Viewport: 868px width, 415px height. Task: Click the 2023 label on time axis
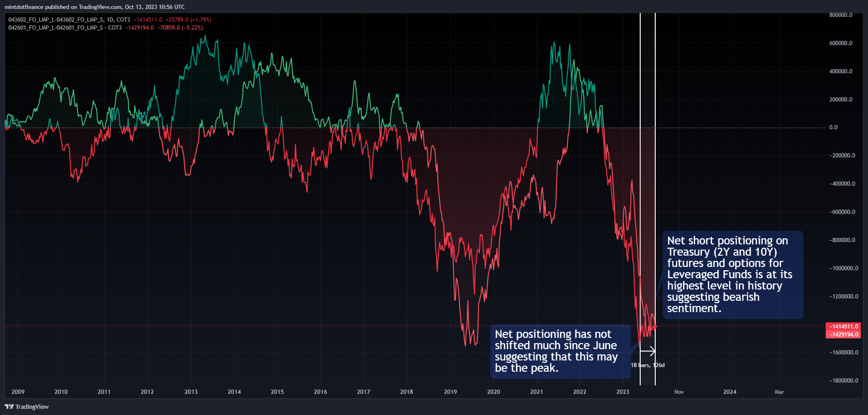623,392
